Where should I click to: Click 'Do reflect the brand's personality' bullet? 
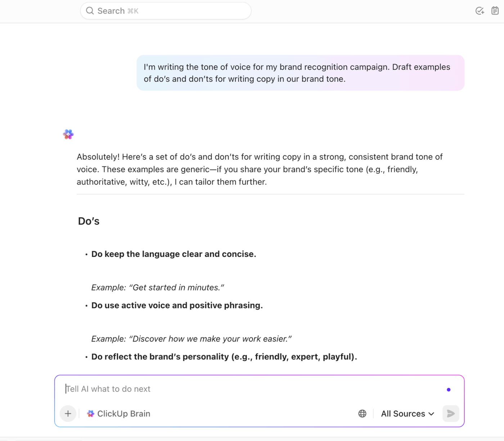pyautogui.click(x=224, y=357)
